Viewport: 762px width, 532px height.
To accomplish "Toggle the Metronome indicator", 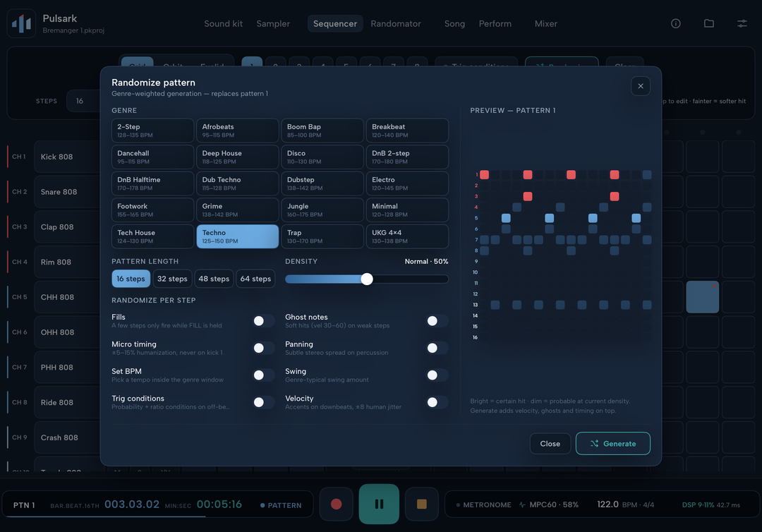I will pyautogui.click(x=483, y=504).
